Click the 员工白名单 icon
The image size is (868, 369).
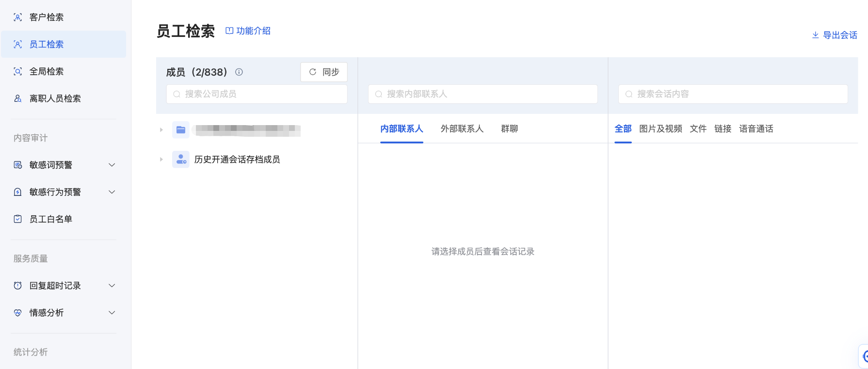[x=18, y=219]
